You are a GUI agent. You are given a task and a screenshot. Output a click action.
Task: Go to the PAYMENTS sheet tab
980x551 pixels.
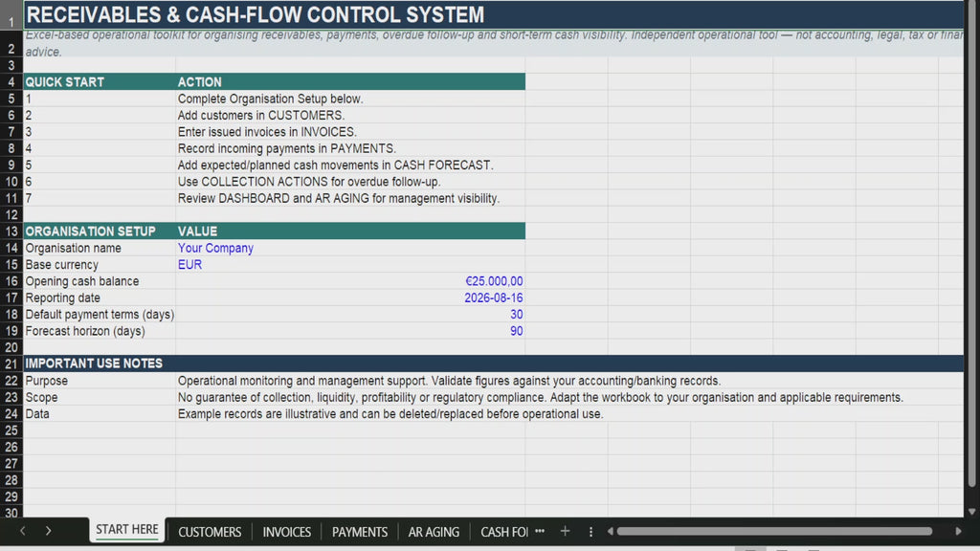[360, 532]
